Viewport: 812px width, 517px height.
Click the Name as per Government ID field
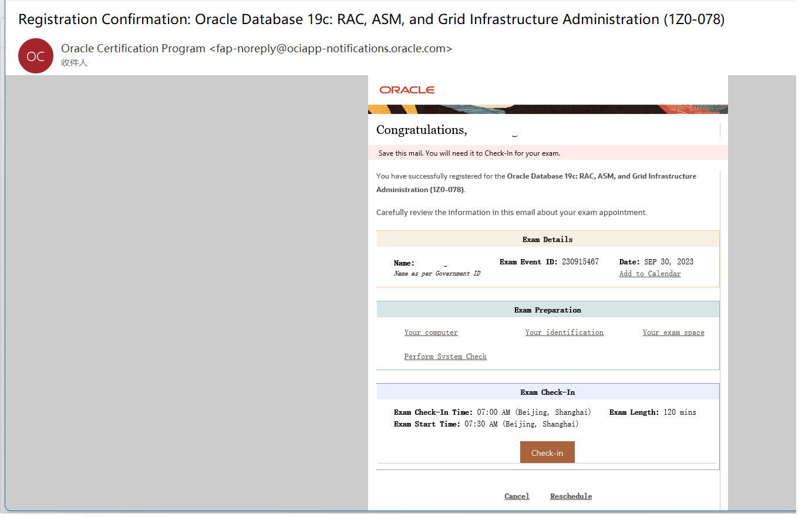(436, 273)
